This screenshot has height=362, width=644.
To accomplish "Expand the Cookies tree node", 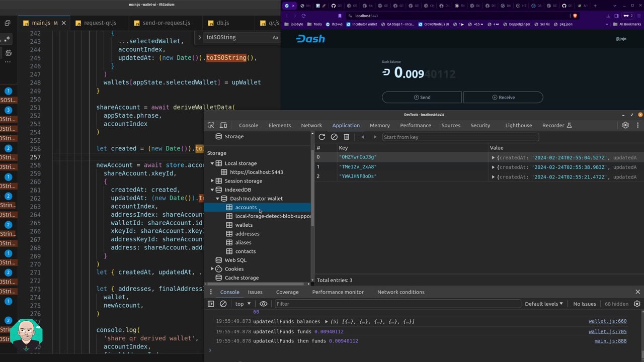I will pyautogui.click(x=212, y=269).
